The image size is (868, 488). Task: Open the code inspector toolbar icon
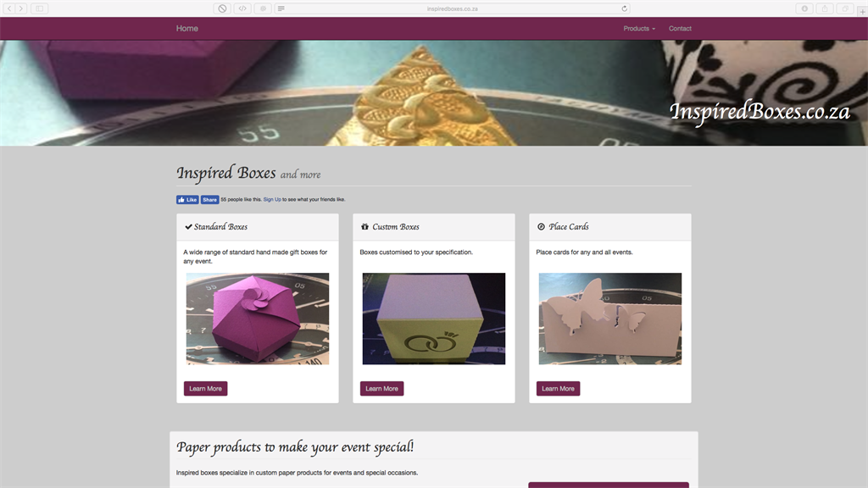click(x=242, y=8)
